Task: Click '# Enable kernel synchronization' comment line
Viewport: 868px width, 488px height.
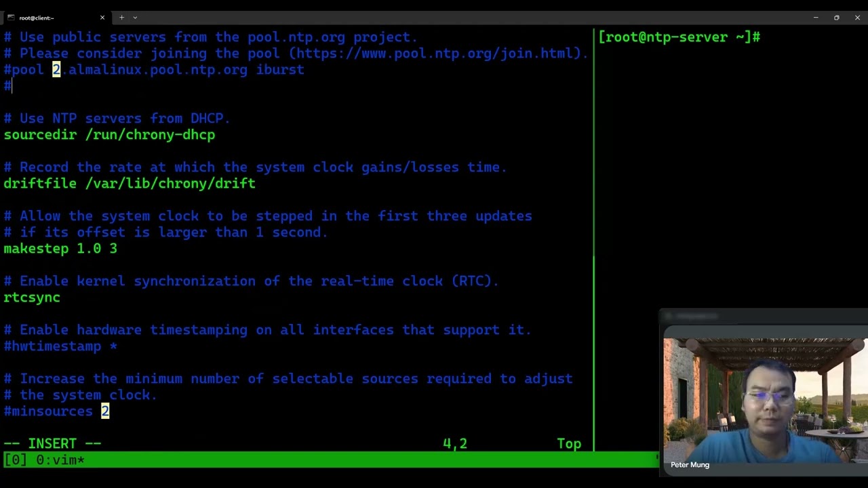Action: click(x=252, y=281)
